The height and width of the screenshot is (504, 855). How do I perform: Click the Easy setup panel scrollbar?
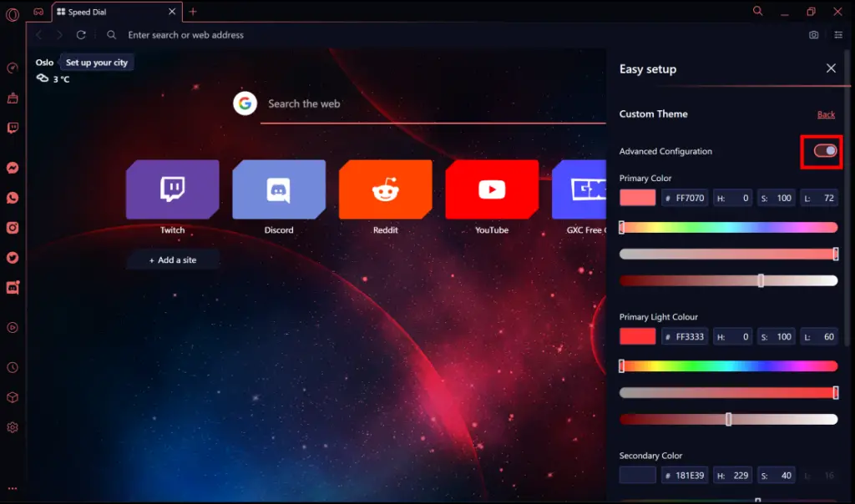point(847,199)
